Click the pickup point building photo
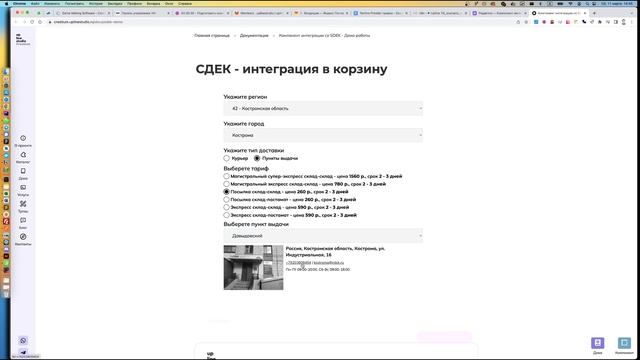This screenshot has height=360, width=640. pos(253,267)
